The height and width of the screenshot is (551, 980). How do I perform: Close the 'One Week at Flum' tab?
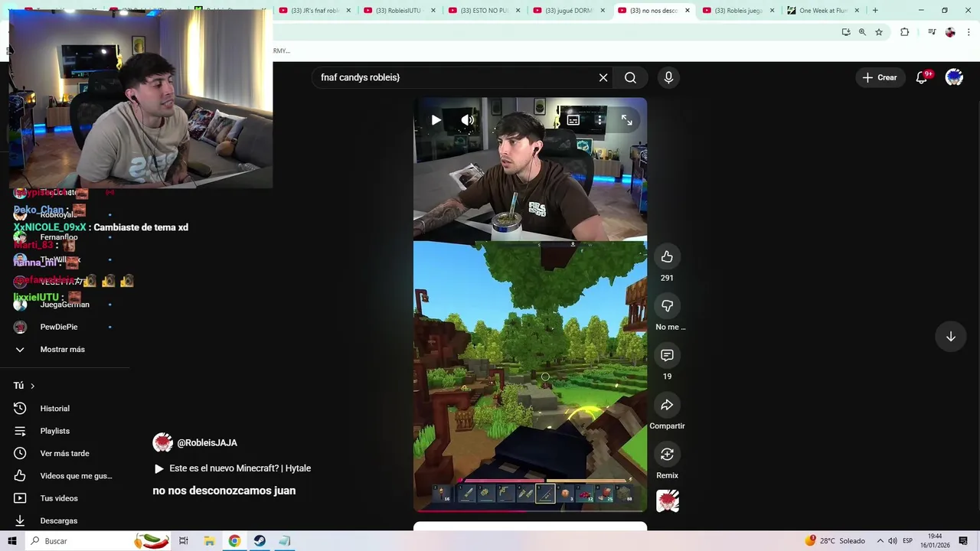click(x=856, y=11)
